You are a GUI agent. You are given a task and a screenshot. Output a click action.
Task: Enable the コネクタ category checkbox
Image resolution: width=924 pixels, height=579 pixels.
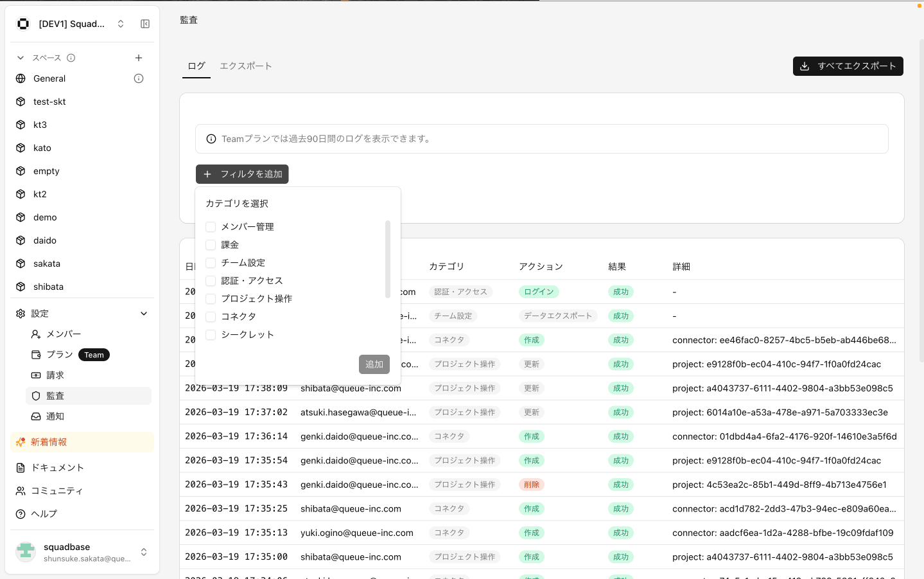211,317
